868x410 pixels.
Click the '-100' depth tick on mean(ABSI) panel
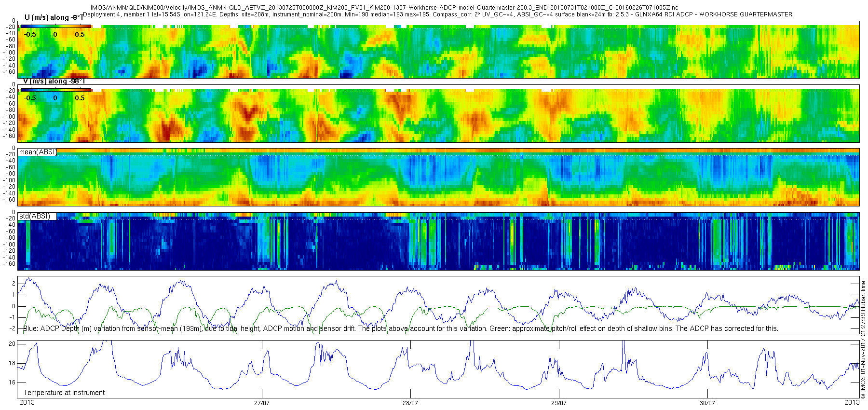(10, 180)
